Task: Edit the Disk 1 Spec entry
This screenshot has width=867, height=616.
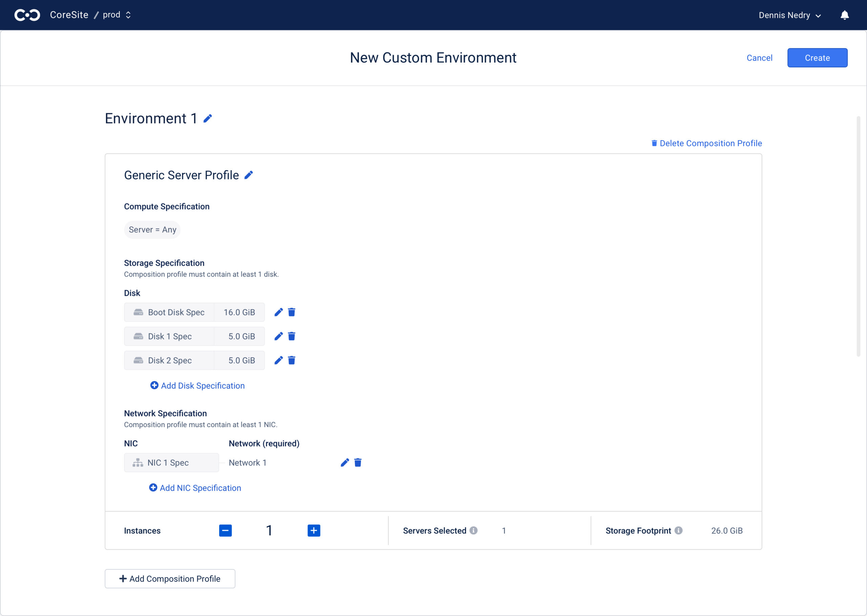Action: (x=278, y=336)
